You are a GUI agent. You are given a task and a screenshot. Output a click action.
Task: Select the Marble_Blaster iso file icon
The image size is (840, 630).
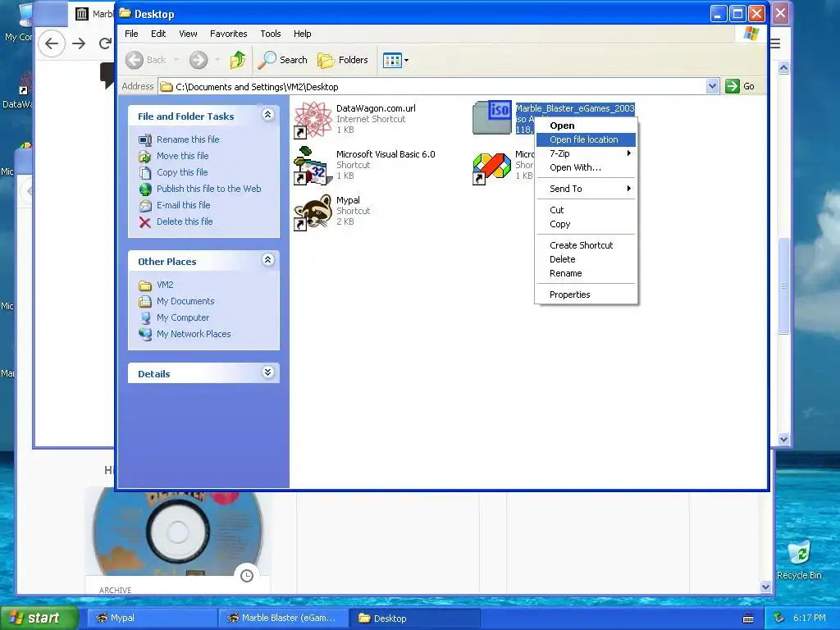[492, 117]
